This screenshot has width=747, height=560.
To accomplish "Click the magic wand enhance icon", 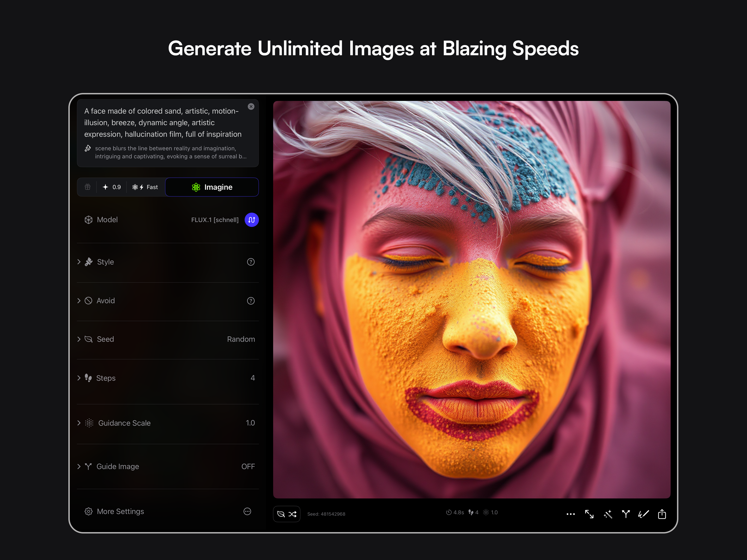I will click(x=608, y=514).
